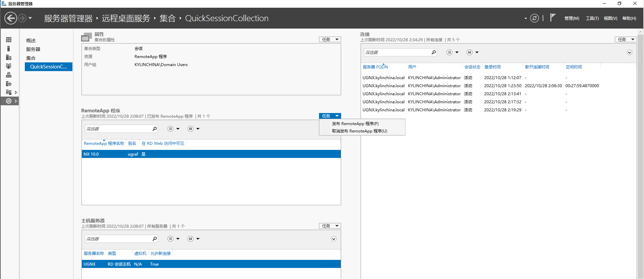Click the collection properties icon beside 属性

pos(87,37)
